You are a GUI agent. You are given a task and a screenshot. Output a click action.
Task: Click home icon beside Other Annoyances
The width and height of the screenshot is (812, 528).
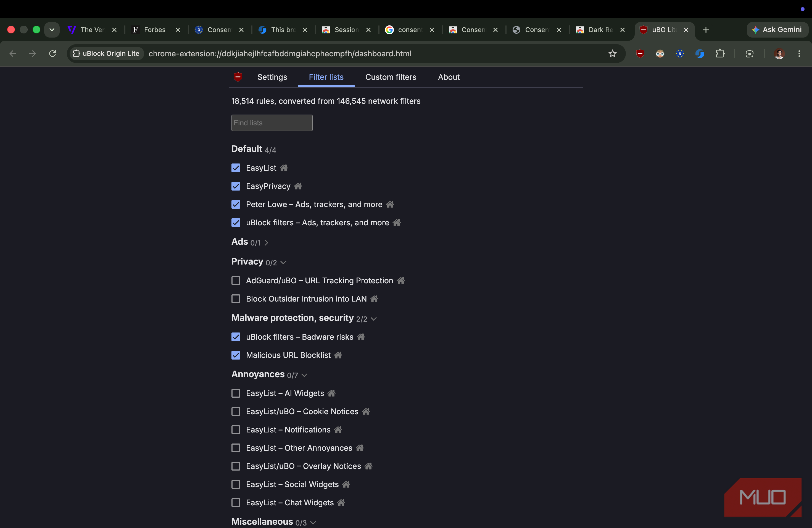pos(360,448)
